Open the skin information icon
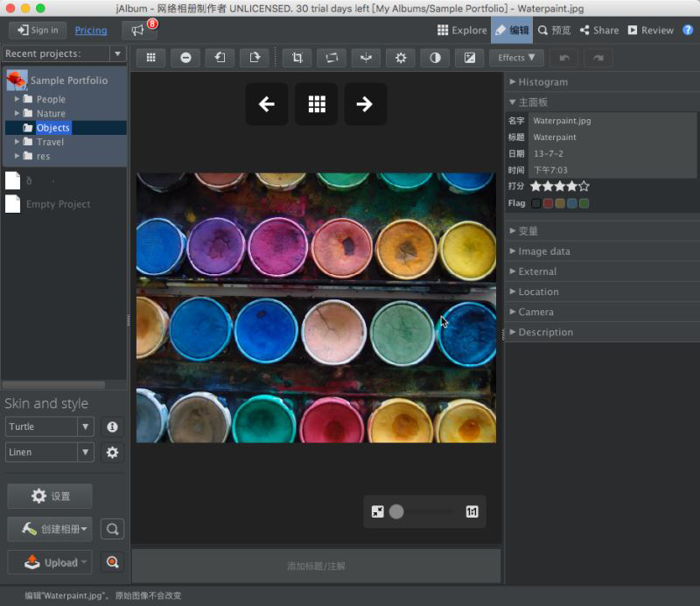The image size is (700, 606). coord(112,426)
